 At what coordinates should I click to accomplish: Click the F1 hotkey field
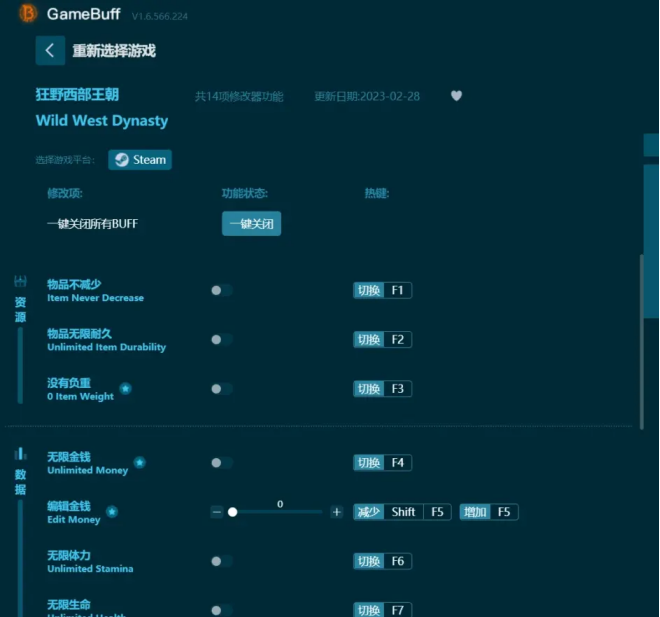coord(397,291)
